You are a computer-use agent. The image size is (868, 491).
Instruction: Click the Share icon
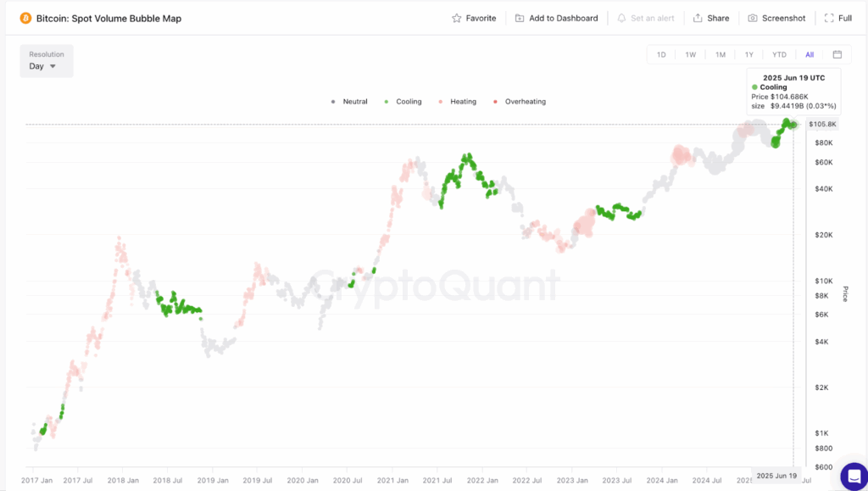pos(698,18)
